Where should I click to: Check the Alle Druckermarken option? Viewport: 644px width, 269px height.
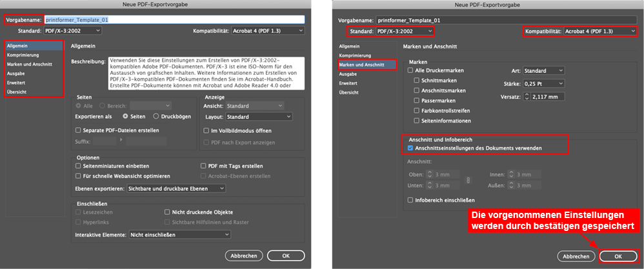(x=410, y=70)
